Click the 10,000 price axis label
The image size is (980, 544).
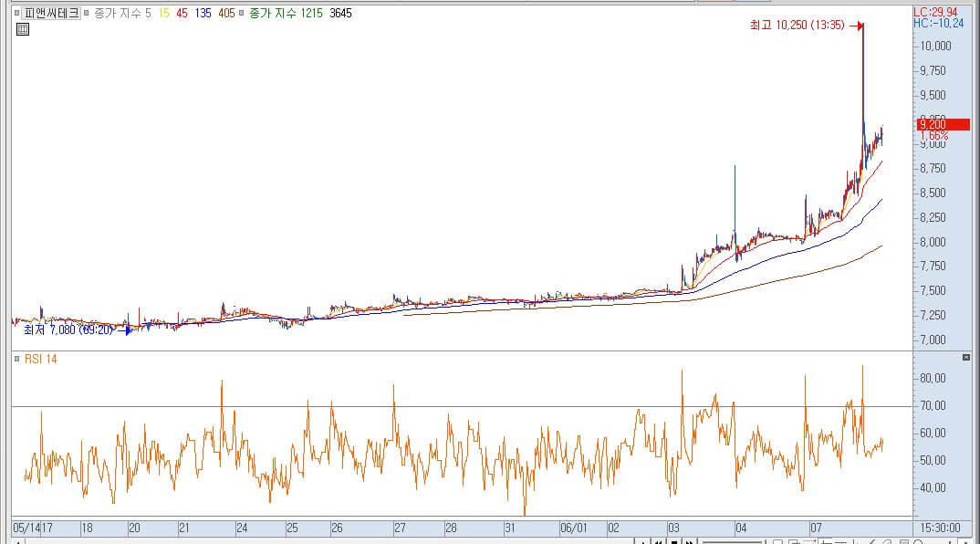[x=935, y=46]
